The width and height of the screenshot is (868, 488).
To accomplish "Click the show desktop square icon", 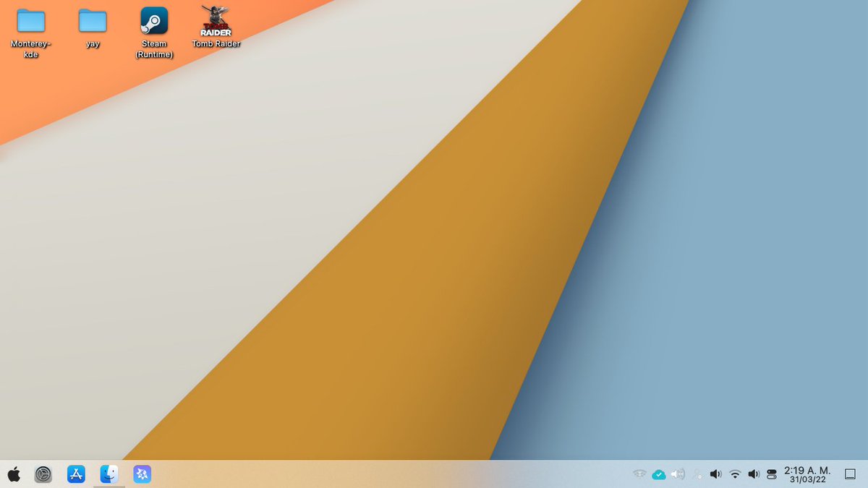I will click(x=850, y=474).
